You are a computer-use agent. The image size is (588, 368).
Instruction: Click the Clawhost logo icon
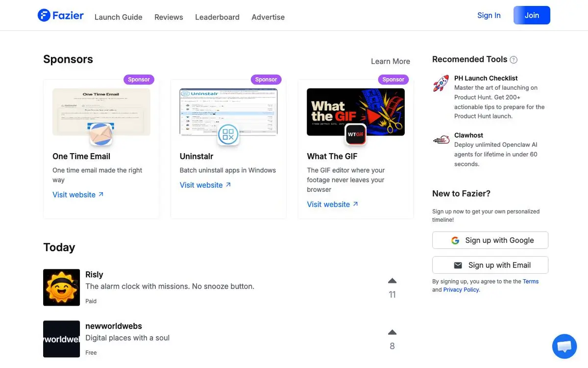[x=441, y=140]
